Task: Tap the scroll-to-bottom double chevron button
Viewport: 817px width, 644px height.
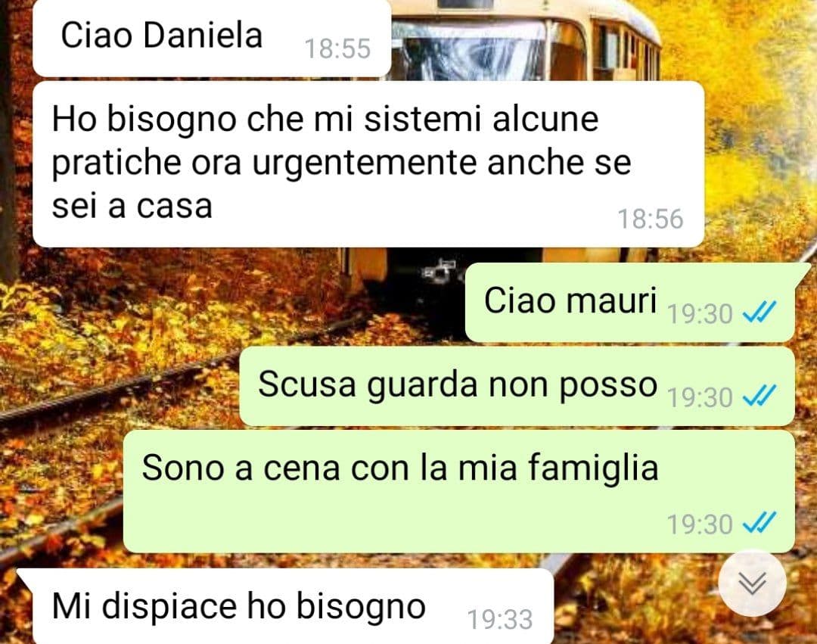Action: click(752, 583)
